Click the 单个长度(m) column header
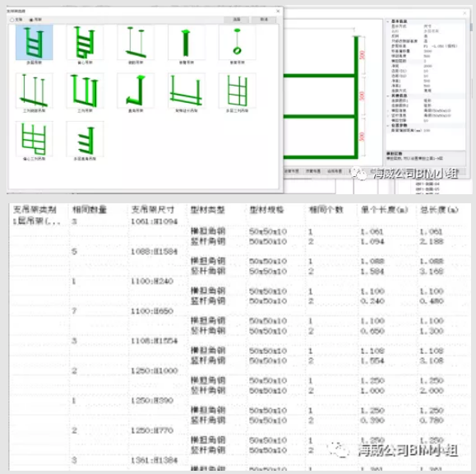 coord(384,210)
